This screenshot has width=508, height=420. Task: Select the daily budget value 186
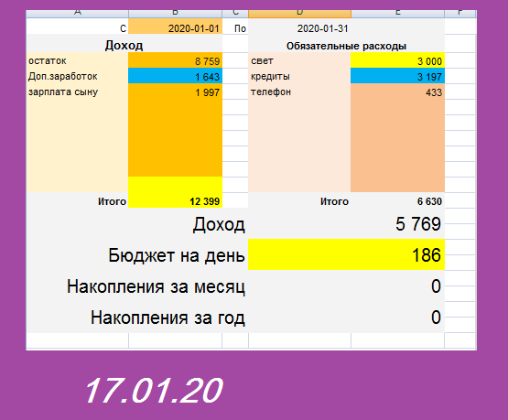pos(346,254)
